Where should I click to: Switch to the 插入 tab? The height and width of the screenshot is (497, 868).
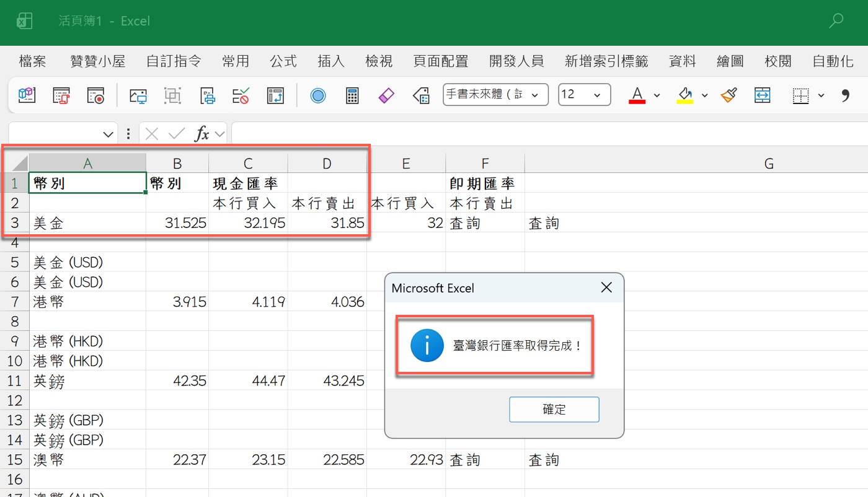331,61
